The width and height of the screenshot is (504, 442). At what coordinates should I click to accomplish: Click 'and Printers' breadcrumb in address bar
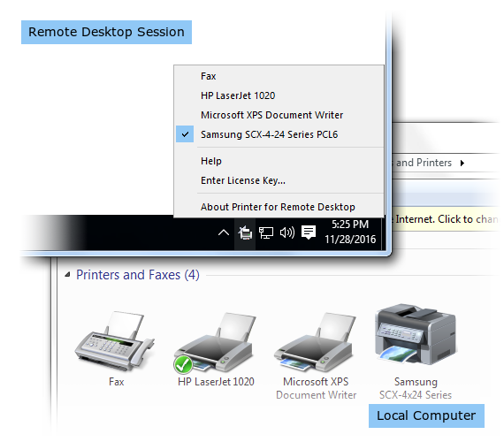click(423, 163)
